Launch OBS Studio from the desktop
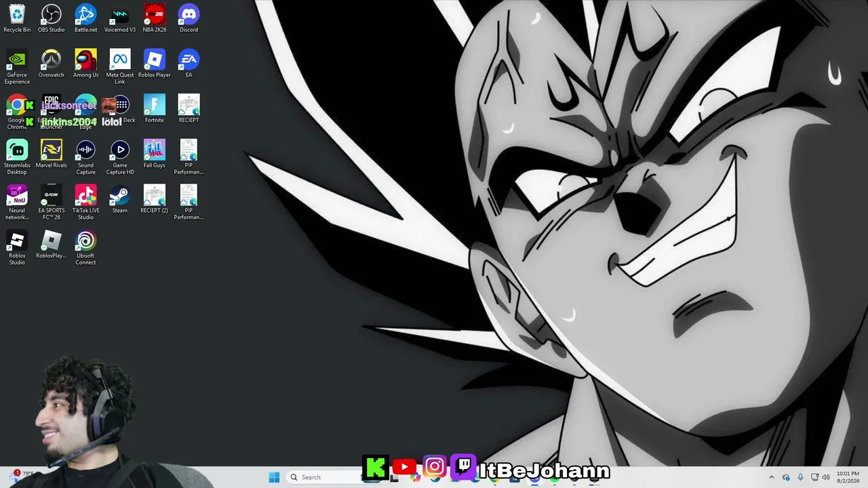This screenshot has width=868, height=488. click(x=52, y=18)
